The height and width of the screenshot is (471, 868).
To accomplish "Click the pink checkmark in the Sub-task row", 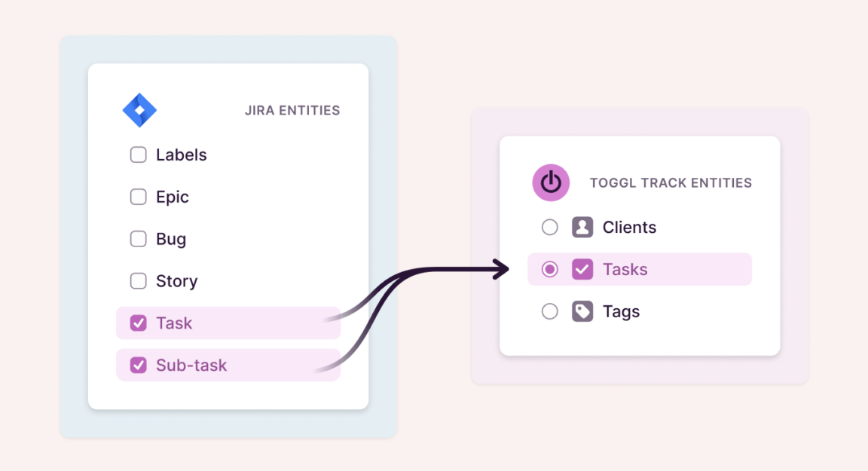I will point(138,365).
